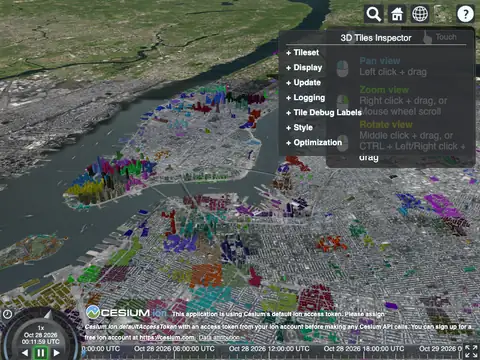This screenshot has width=480, height=360.
Task: Open the geocoder search magnifier button
Action: pyautogui.click(x=374, y=14)
